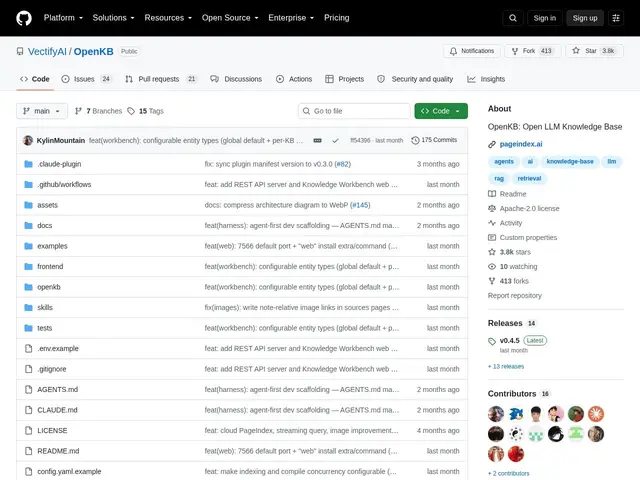Open the GitHub logo homepage
This screenshot has width=640, height=480.
click(24, 18)
